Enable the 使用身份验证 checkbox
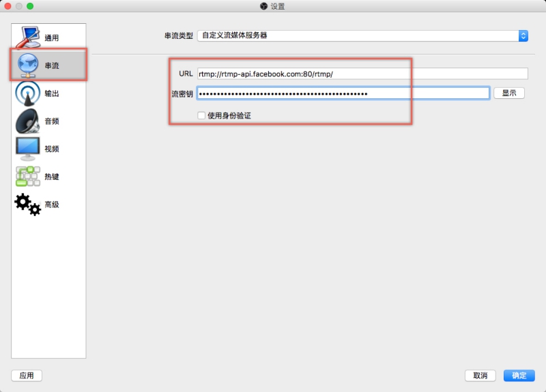Image resolution: width=546 pixels, height=392 pixels. [201, 115]
